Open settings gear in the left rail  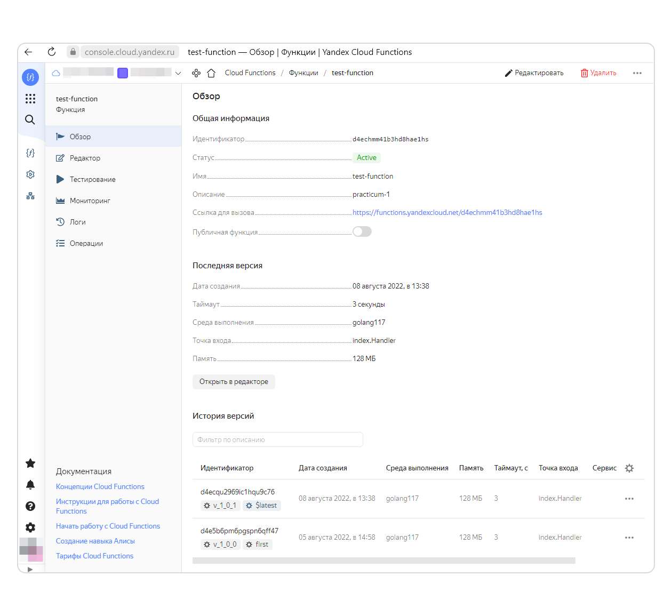tap(30, 527)
